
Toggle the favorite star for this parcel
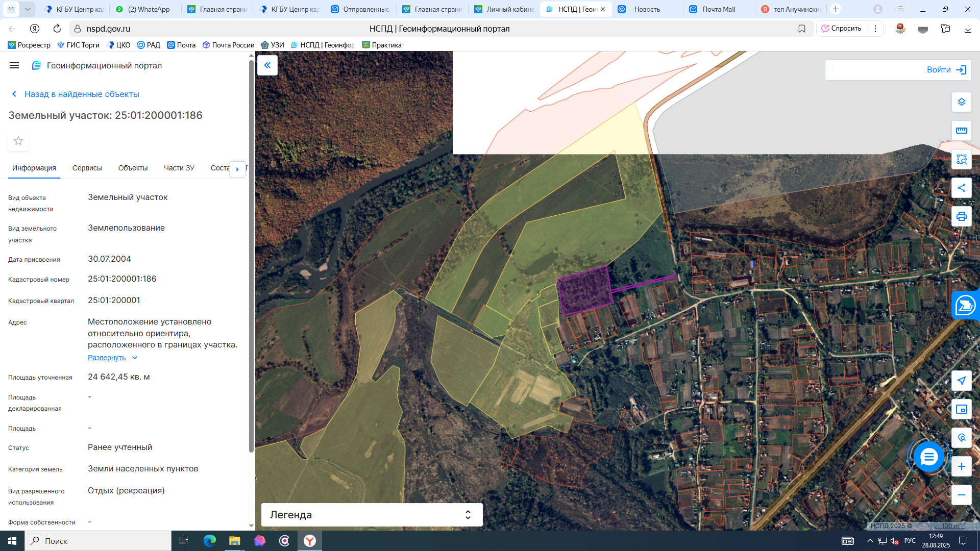[18, 141]
